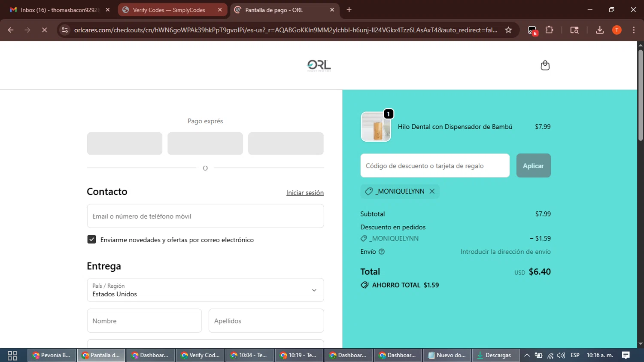
Task: Switch to Verify Codes SimplyCodes tab
Action: (x=172, y=10)
